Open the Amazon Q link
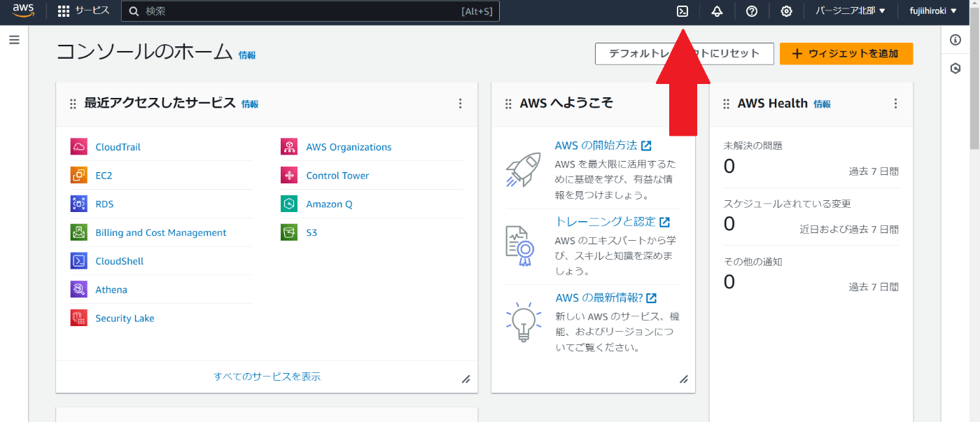 pyautogui.click(x=329, y=204)
